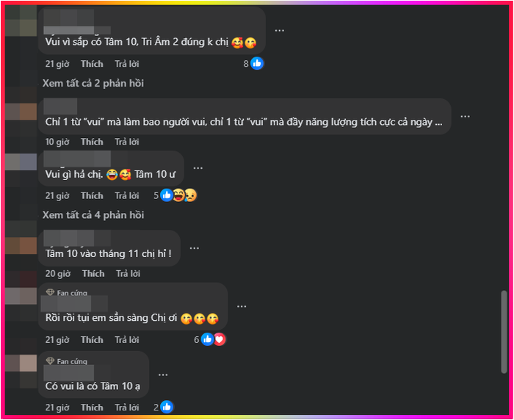Open three-dot menu beside "Chỉ 1 từ vui" comment
Viewport: 514px width, 420px height.
pyautogui.click(x=465, y=117)
